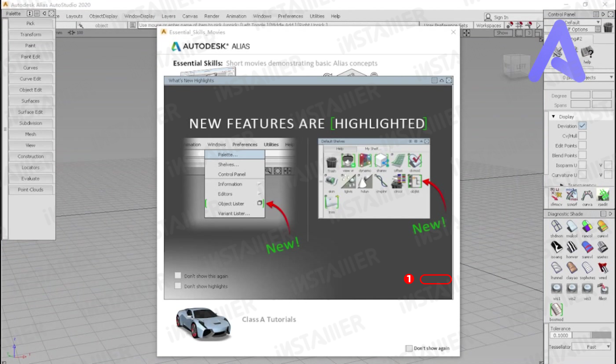This screenshot has width=616, height=364.
Task: Check "Don't show again" at dialog bottom
Action: tap(409, 348)
